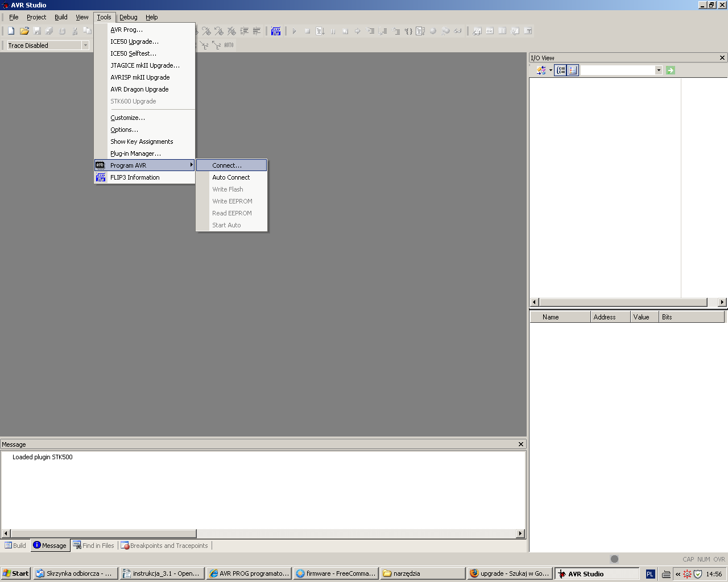Click I/O View horizontal scrollbar right arrow
This screenshot has height=582, width=728.
pos(722,302)
